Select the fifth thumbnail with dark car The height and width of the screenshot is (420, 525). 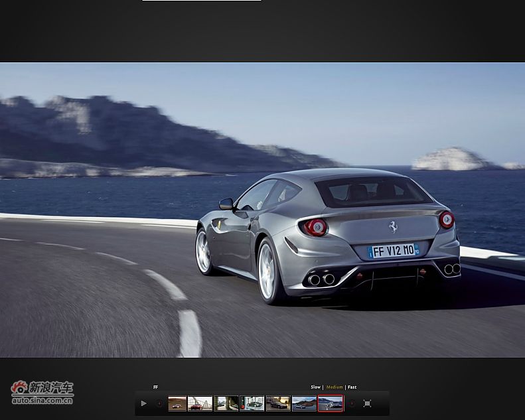278,403
